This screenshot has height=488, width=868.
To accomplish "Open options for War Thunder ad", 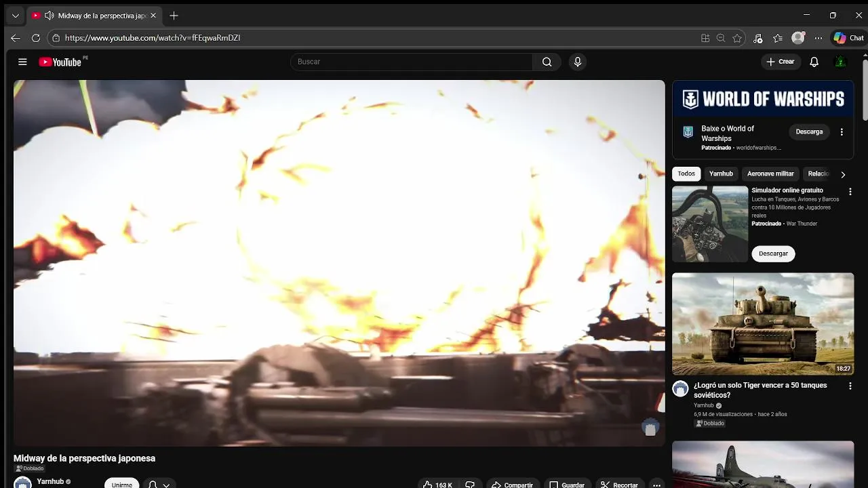I will [x=850, y=192].
